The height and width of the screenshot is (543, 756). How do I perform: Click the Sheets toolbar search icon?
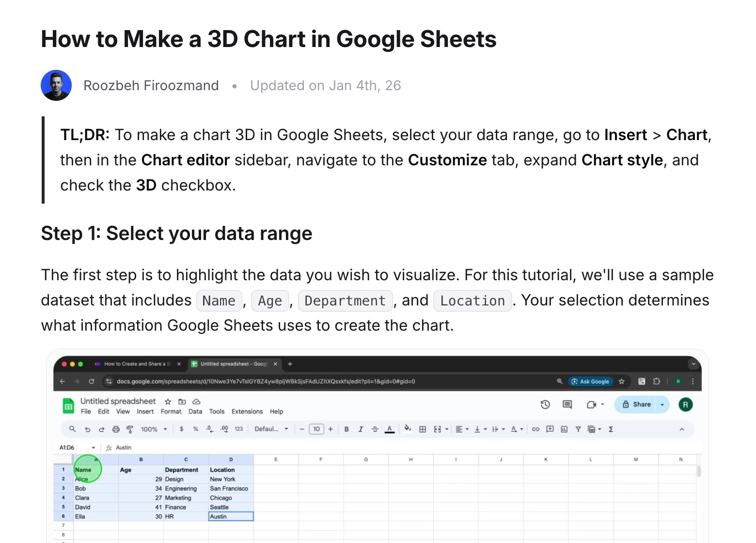click(72, 429)
